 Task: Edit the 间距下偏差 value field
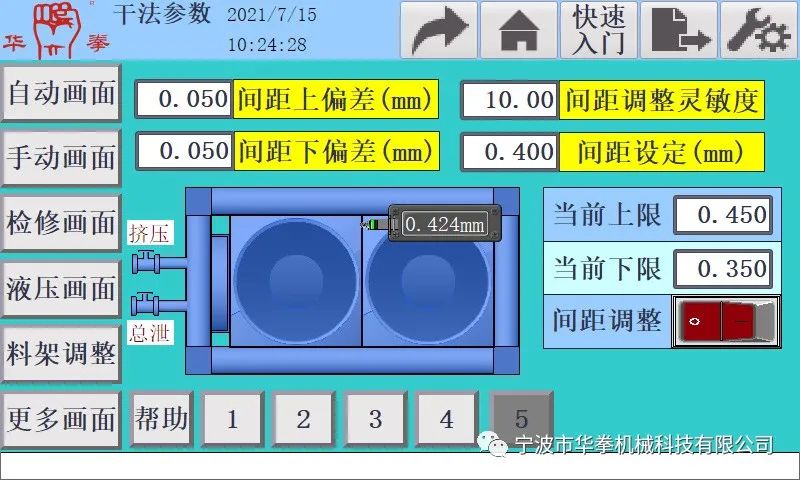[184, 151]
